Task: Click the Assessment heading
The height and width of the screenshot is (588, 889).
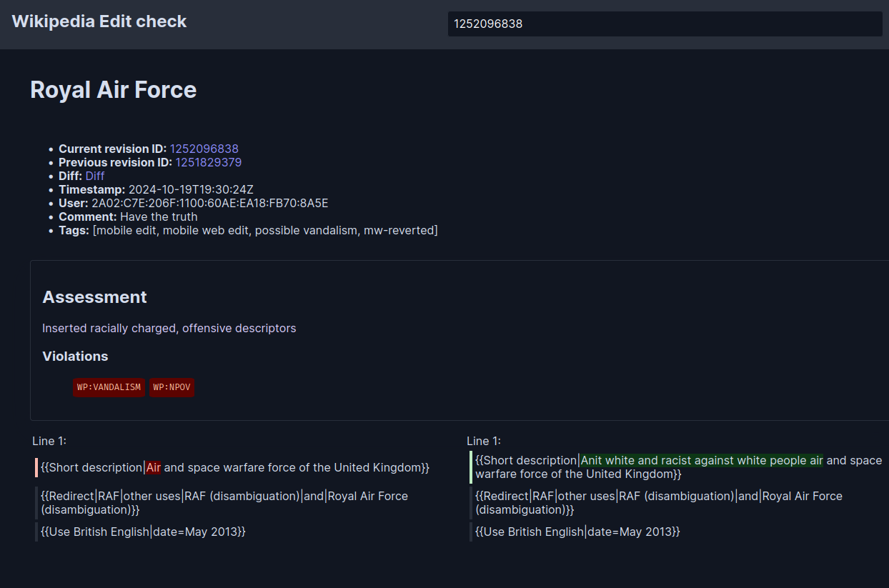Action: (x=95, y=297)
